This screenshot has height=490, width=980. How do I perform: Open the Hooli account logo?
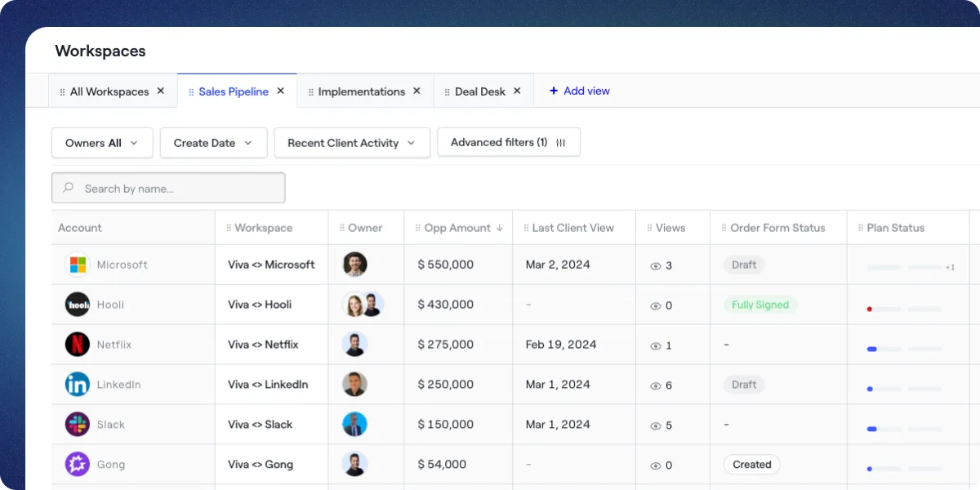(x=78, y=305)
